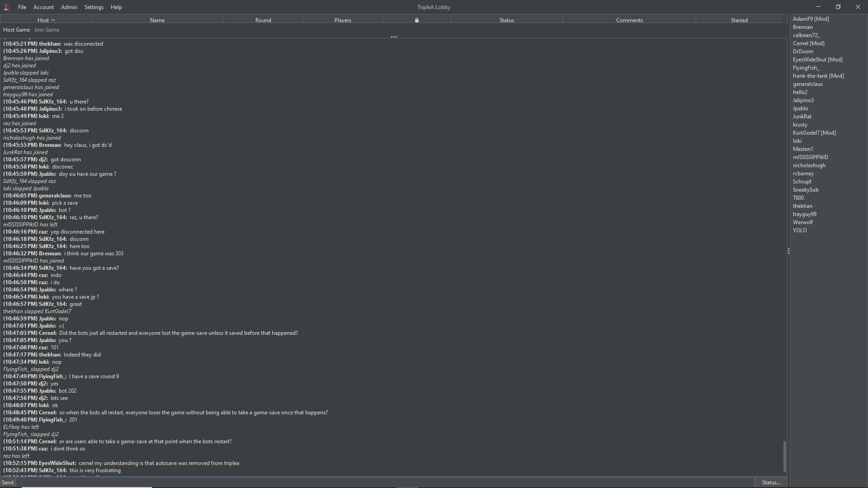Select player AdamF9 [Mod] in list
868x488 pixels.
[811, 19]
